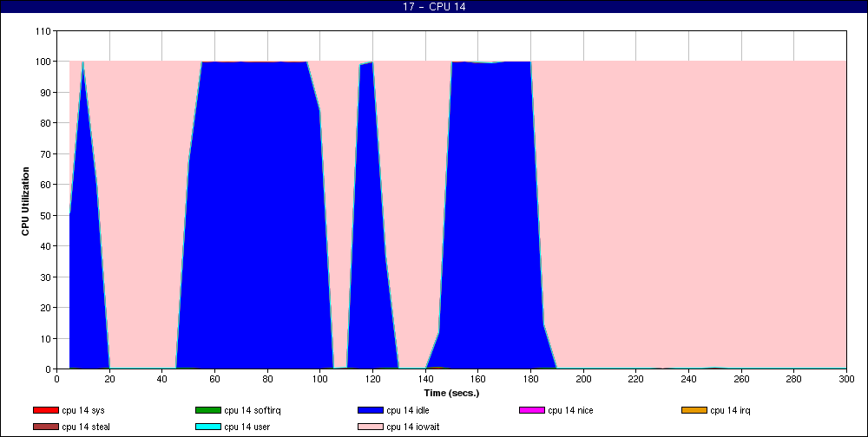
Task: Click the 50 y-axis tick label
Action: click(x=46, y=215)
